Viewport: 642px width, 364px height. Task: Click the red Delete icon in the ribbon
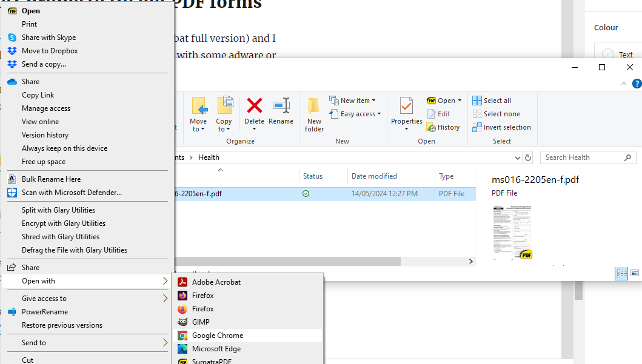[x=254, y=105]
